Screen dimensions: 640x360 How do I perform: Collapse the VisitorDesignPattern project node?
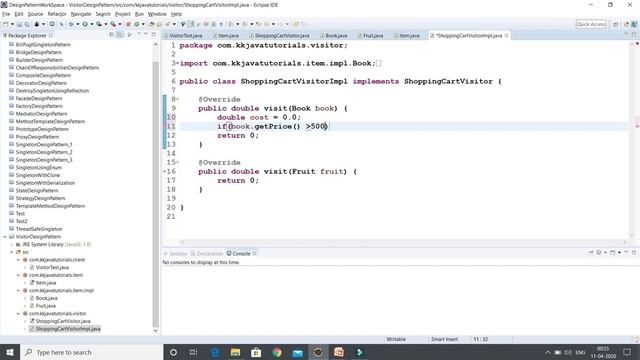click(x=4, y=237)
